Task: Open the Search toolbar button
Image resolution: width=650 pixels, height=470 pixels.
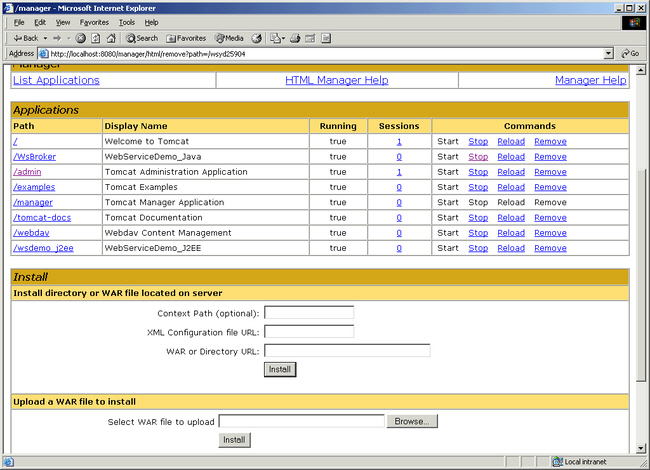Action: click(x=142, y=38)
